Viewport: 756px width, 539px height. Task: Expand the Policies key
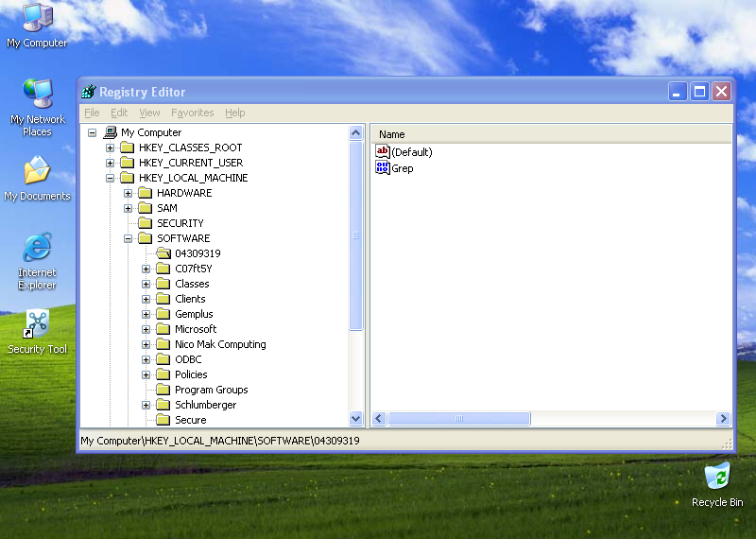click(146, 374)
